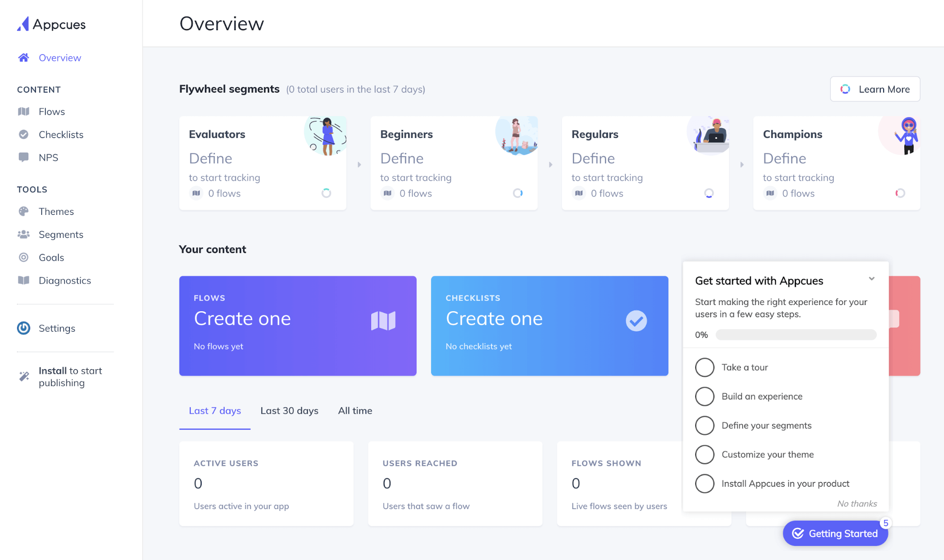
Task: Click Define on the Evaluators card
Action: click(x=211, y=158)
